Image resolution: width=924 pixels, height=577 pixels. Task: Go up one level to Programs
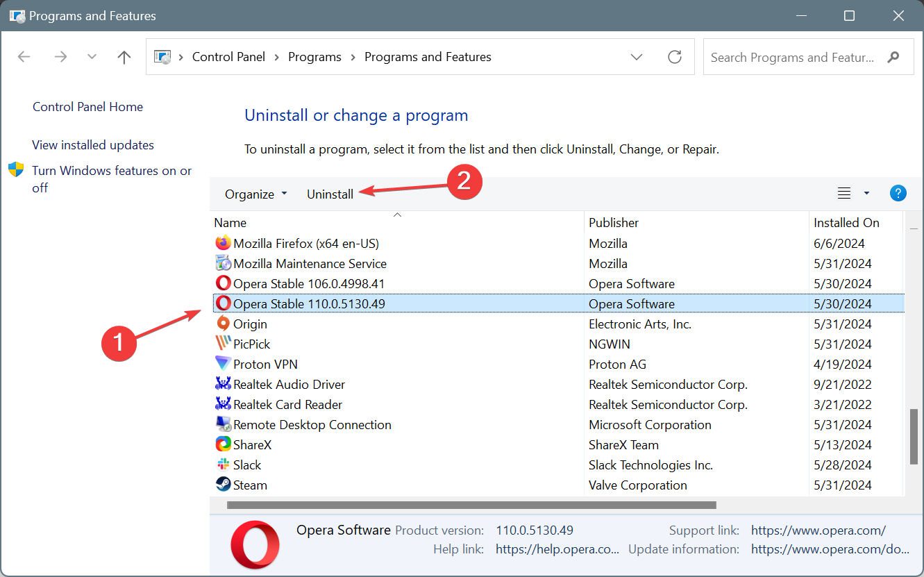click(124, 57)
